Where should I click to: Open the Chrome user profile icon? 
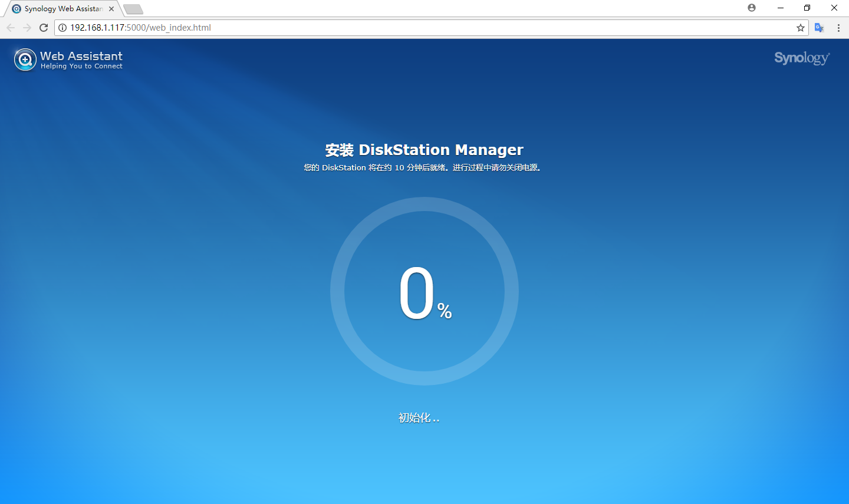(x=752, y=8)
